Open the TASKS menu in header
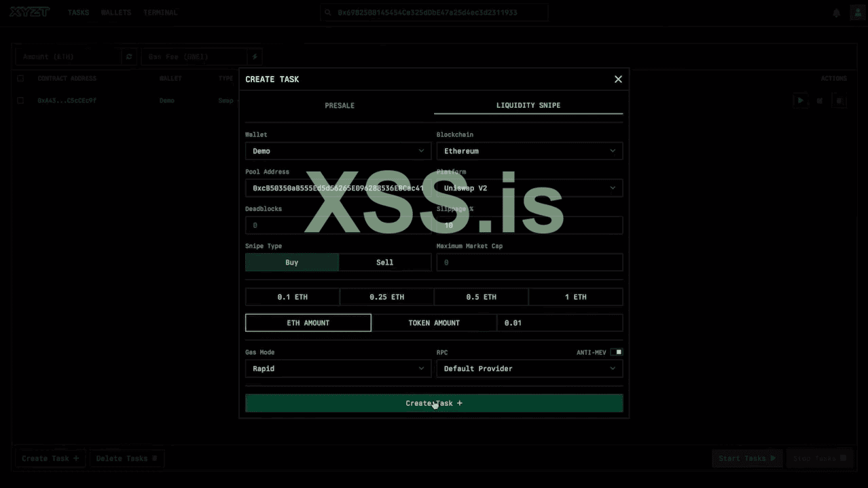The height and width of the screenshot is (488, 868). (x=78, y=12)
